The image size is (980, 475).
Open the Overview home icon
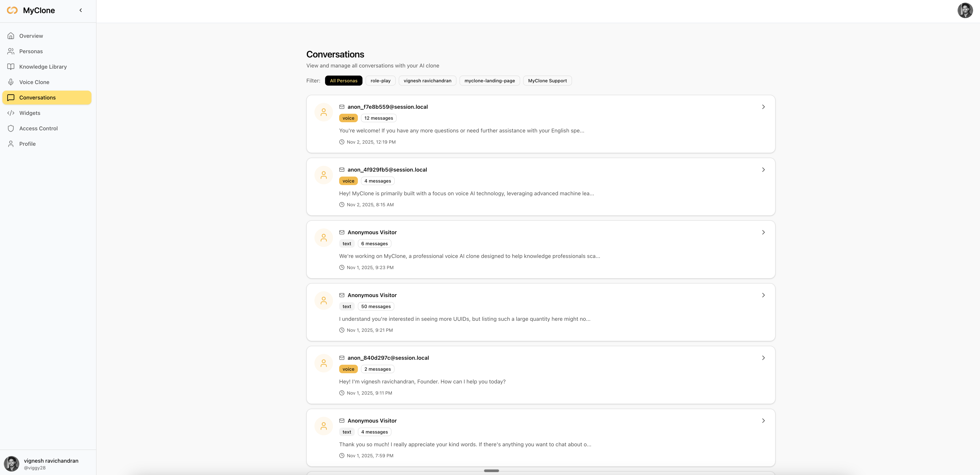tap(11, 36)
